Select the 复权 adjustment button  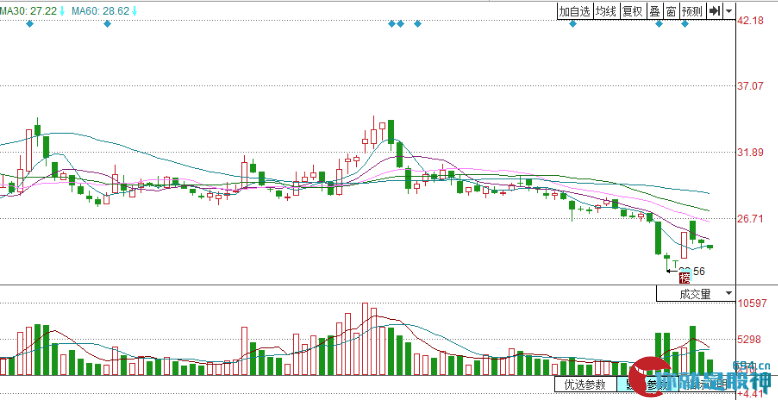click(633, 11)
